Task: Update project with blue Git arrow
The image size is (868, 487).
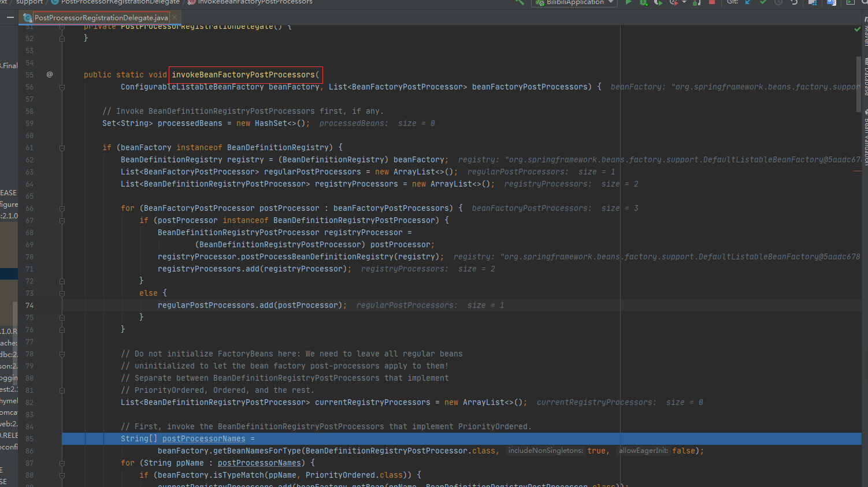Action: coord(748,2)
